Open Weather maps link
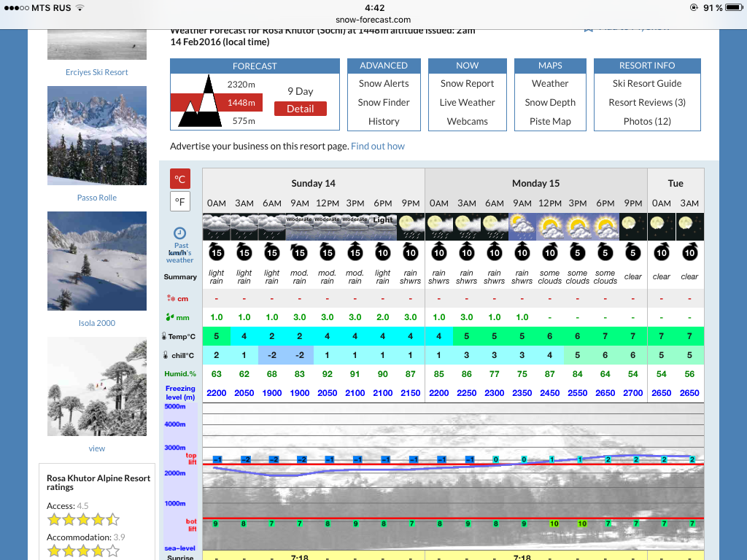 (x=550, y=83)
